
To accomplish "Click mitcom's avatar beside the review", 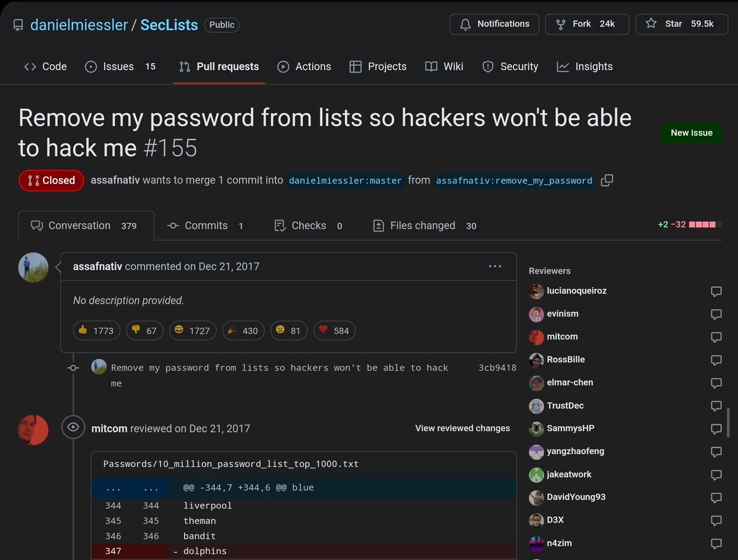I will point(33,430).
